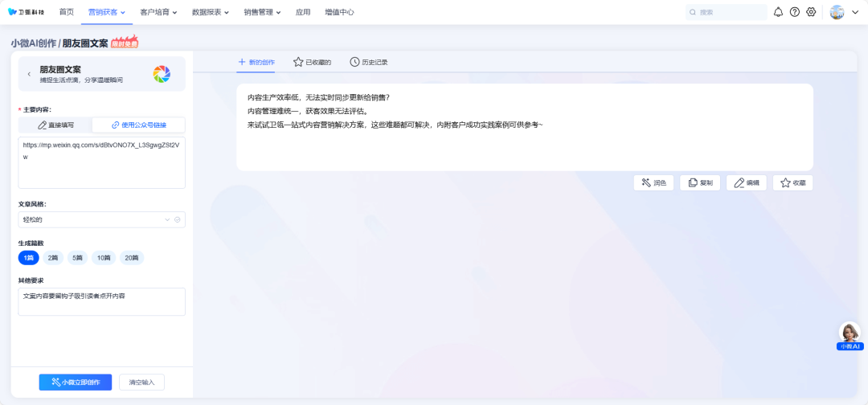Viewport: 868px width, 405px height.
Task: Select 5篇 generation count
Action: pos(77,258)
